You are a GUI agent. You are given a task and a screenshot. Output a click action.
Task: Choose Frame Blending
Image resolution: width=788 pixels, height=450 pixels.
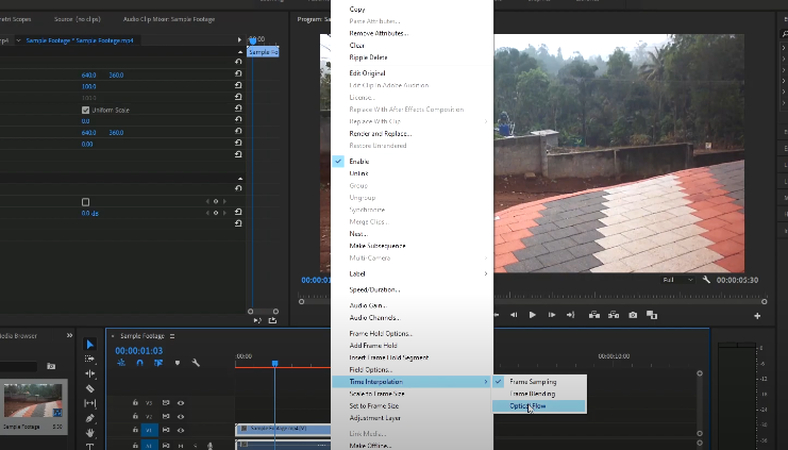(x=539, y=394)
